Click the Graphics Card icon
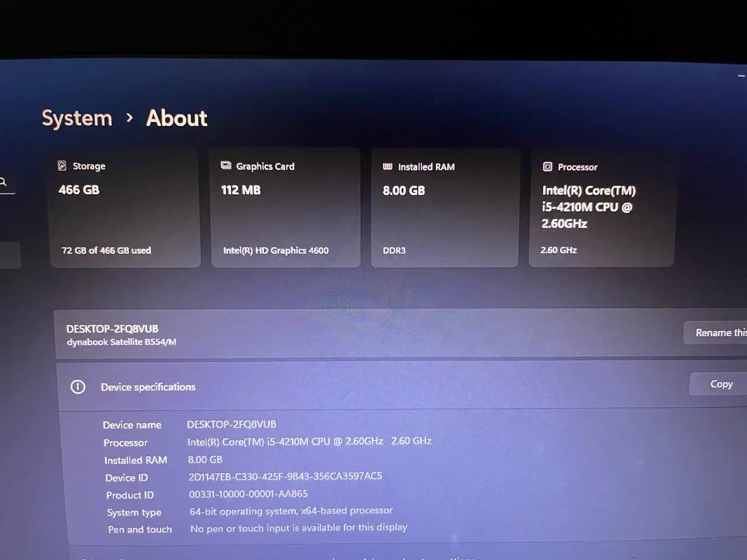Image resolution: width=747 pixels, height=560 pixels. click(226, 166)
